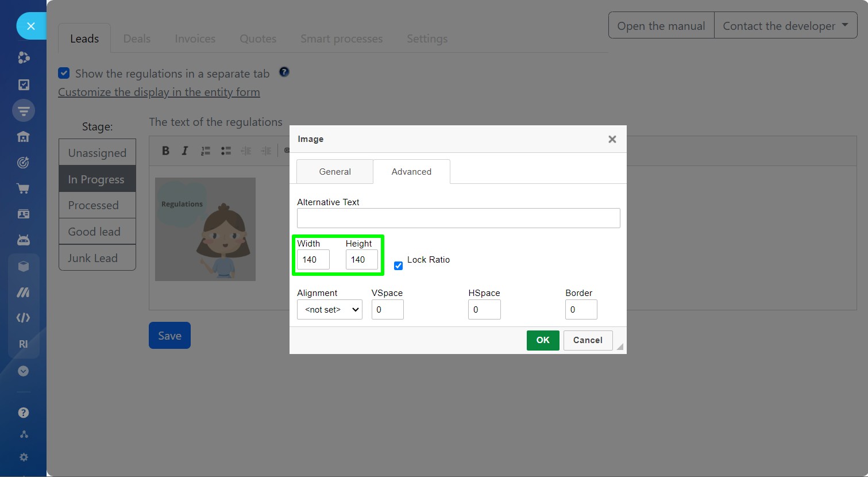Image resolution: width=868 pixels, height=477 pixels.
Task: Switch to the General tab
Action: tap(334, 172)
